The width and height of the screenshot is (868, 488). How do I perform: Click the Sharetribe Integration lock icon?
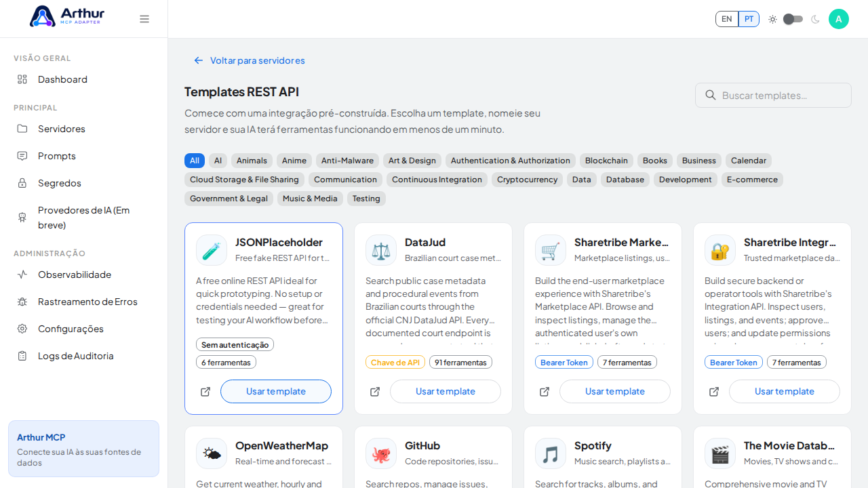pos(720,250)
